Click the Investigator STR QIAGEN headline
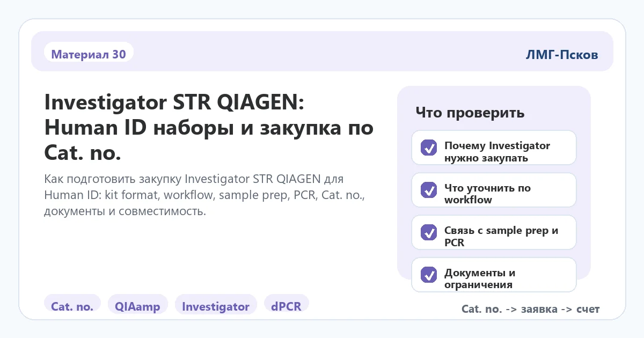644x338 pixels. pos(209,128)
